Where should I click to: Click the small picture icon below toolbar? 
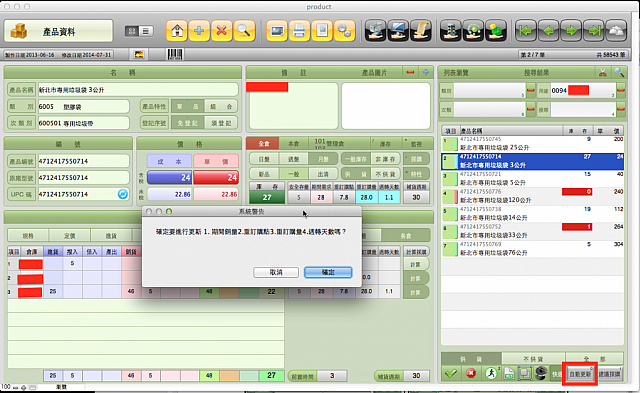[x=139, y=54]
